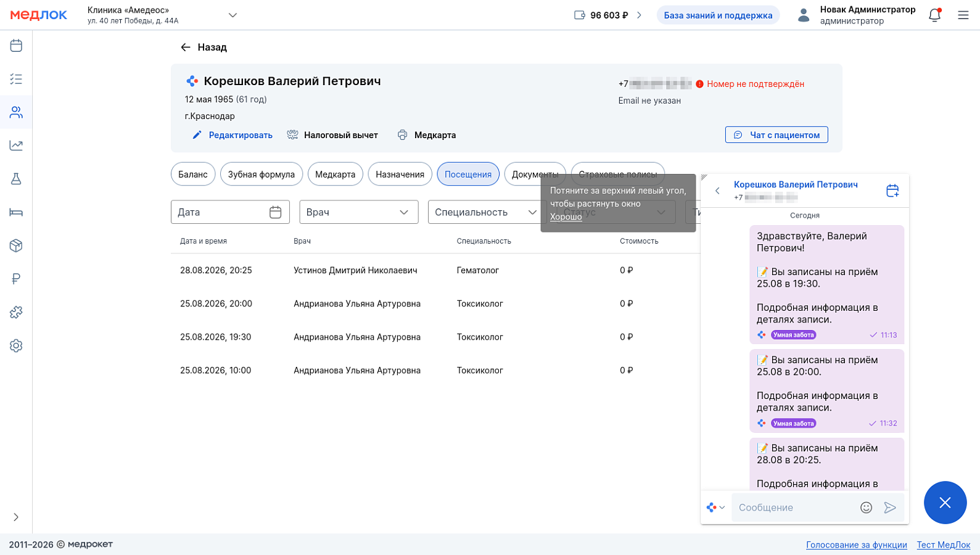Open the 25.08.2026, 10:00 visit row
The image size is (980, 555).
click(435, 370)
